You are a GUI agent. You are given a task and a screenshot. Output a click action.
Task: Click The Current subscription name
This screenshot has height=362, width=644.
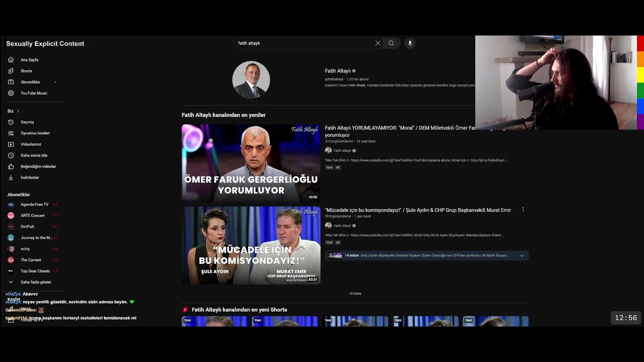tap(31, 260)
